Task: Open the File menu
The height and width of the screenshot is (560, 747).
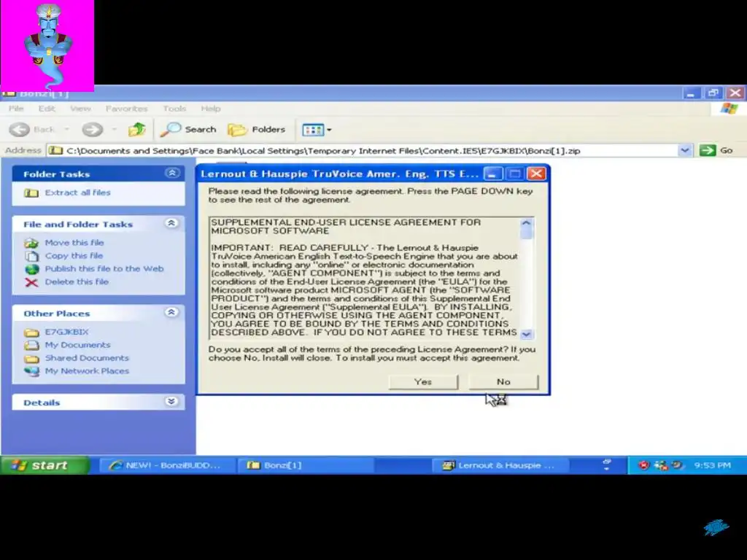Action: point(16,109)
